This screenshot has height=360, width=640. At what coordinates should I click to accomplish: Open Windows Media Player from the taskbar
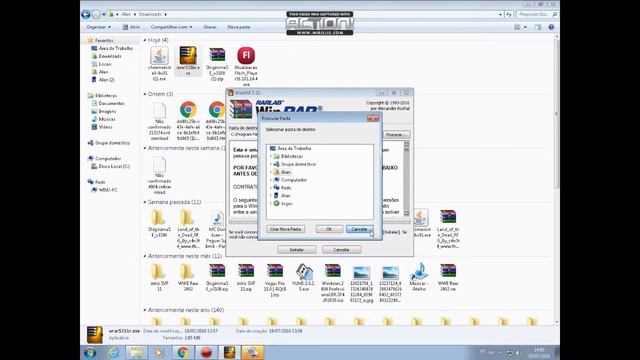click(159, 353)
